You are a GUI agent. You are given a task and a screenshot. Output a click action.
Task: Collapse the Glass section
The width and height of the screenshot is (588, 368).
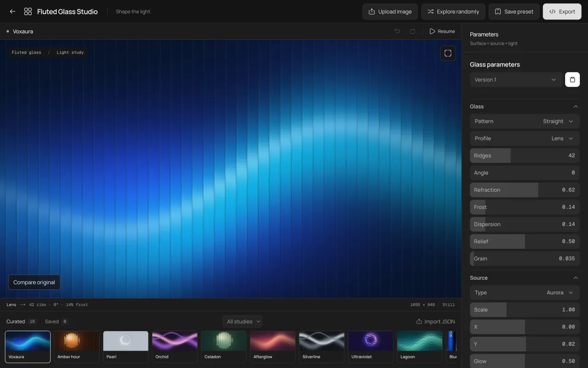[576, 106]
